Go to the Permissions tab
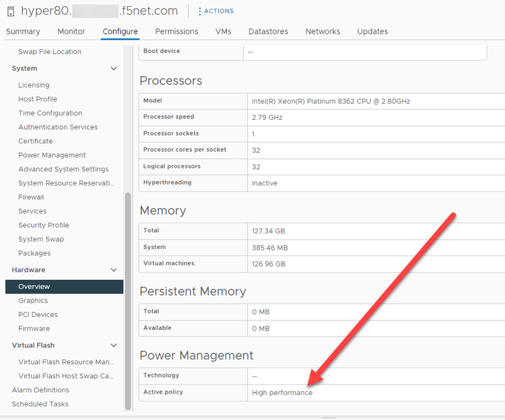Screen dimensions: 505x420 pos(176,32)
